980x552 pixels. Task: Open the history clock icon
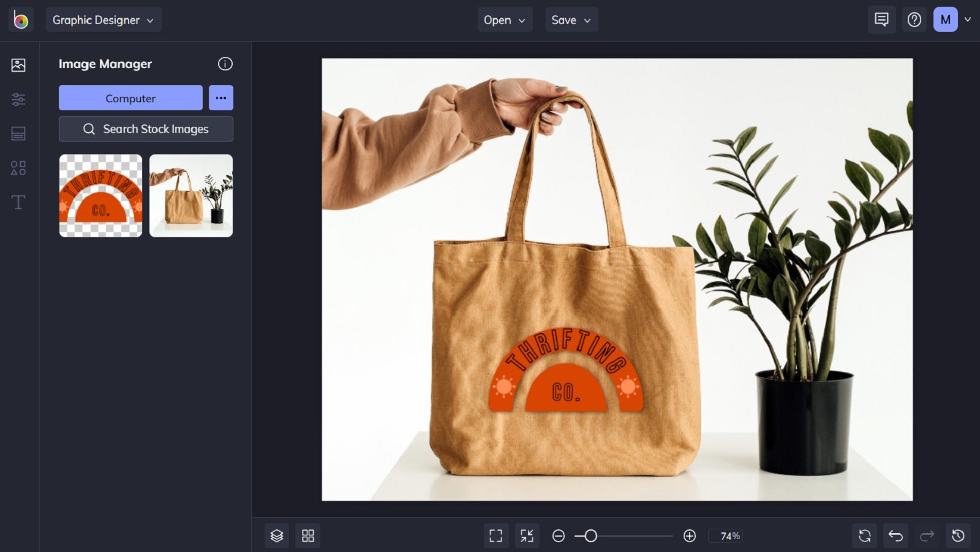(x=959, y=535)
